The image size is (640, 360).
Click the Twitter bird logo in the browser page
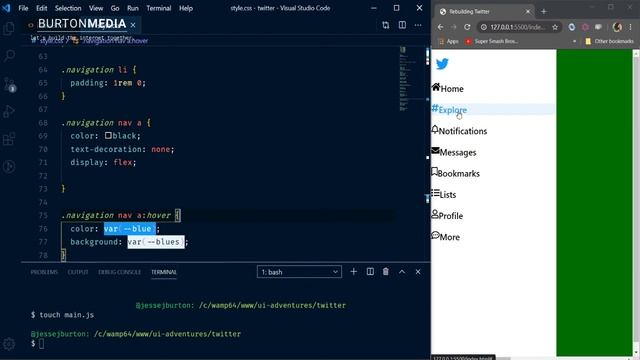(442, 64)
